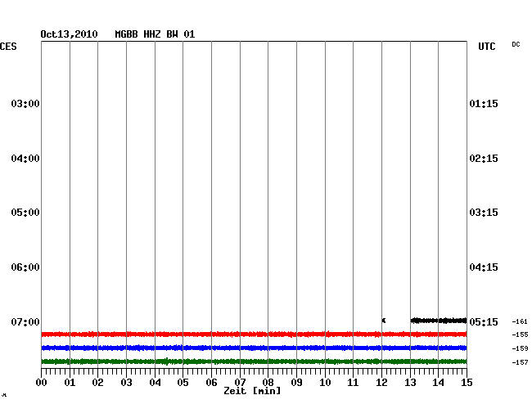This screenshot has width=532, height=404.
Task: Click minute tick label 15
Action: tap(467, 383)
